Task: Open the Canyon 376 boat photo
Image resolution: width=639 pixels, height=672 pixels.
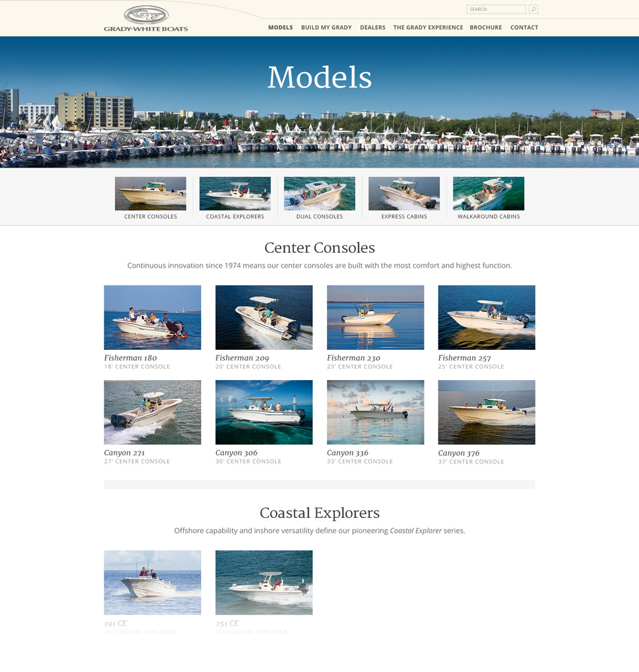Action: coord(486,412)
